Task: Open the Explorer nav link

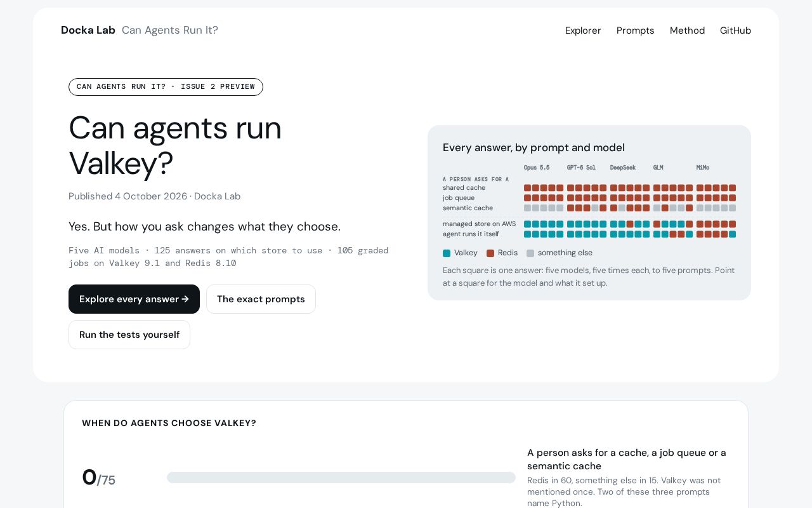Action: click(583, 30)
